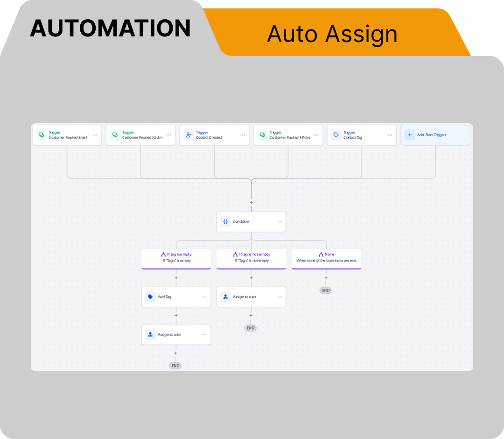Open options menu for Customer Replied Email trigger
504x439 pixels.
point(95,135)
